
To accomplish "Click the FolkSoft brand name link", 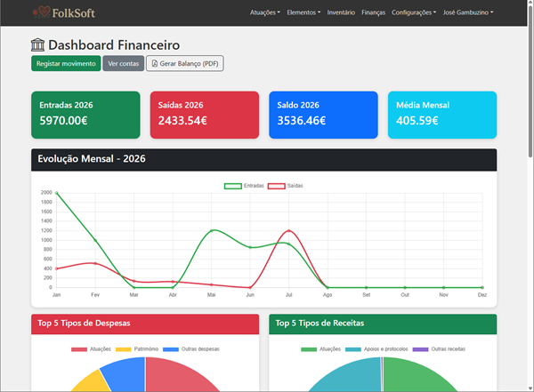I will 74,13.
